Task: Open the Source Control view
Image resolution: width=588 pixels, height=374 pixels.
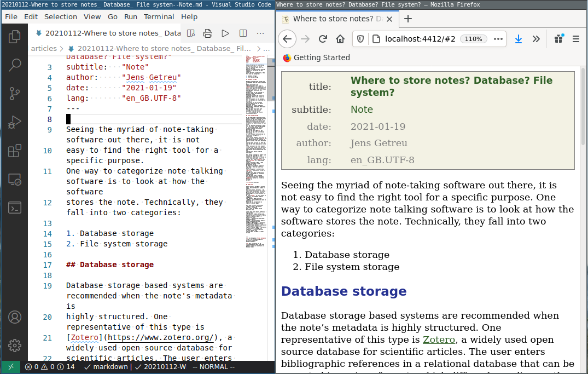Action: [15, 94]
